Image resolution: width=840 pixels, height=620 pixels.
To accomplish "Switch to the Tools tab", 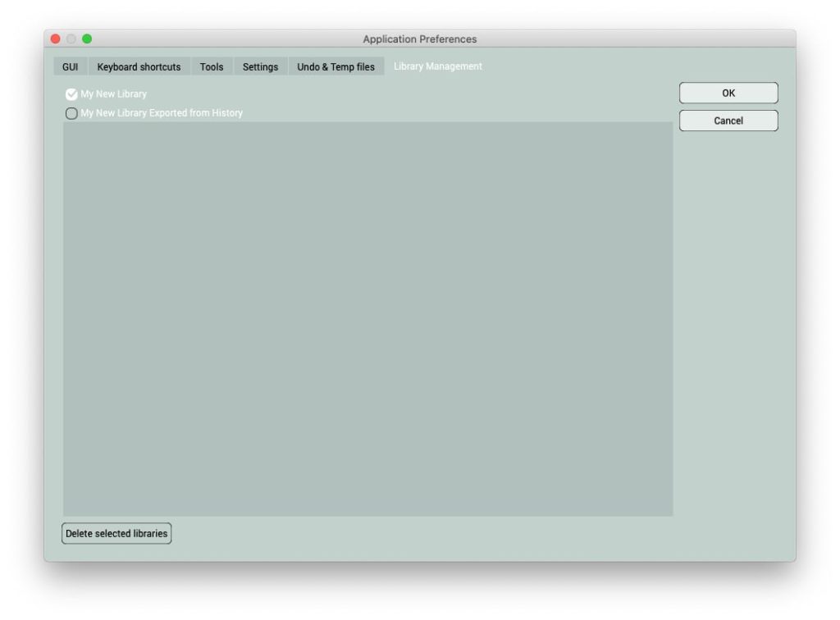I will click(x=211, y=66).
